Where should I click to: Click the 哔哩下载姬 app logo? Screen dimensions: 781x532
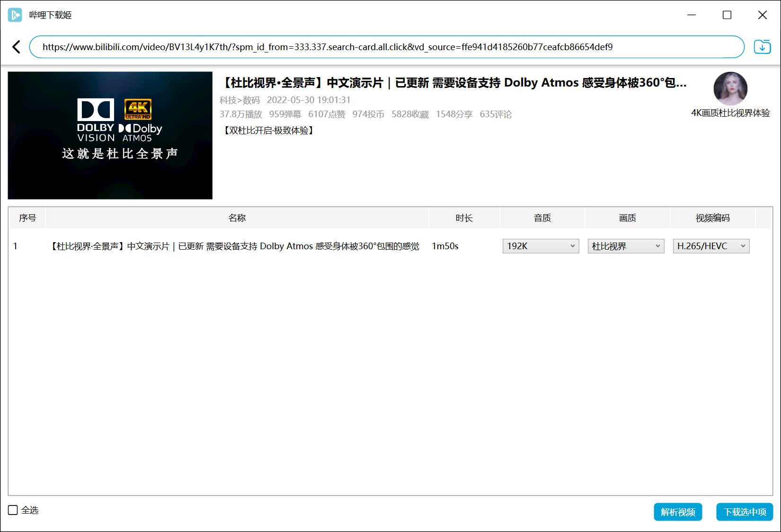15,15
